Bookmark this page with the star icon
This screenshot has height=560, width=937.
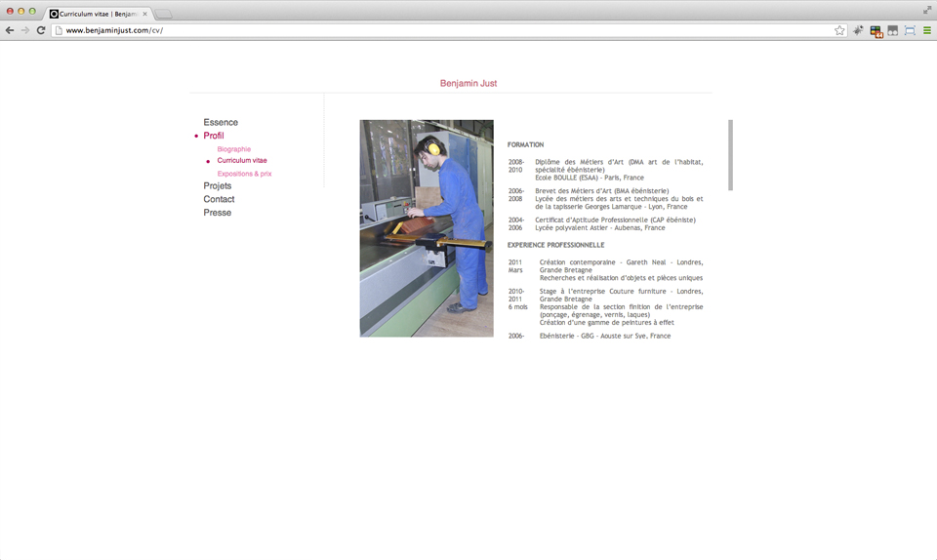click(x=839, y=30)
